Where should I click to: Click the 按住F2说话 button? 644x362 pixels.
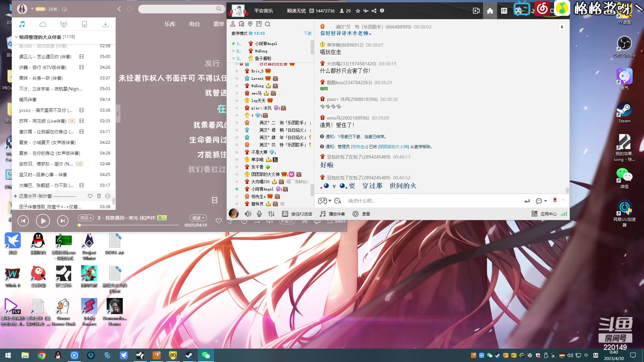pyautogui.click(x=297, y=214)
